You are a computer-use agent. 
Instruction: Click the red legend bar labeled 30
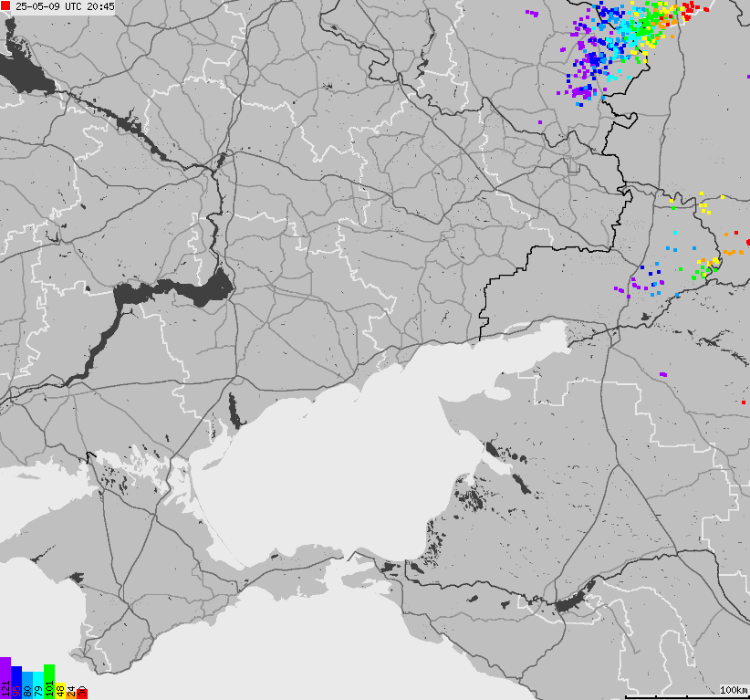[82, 693]
